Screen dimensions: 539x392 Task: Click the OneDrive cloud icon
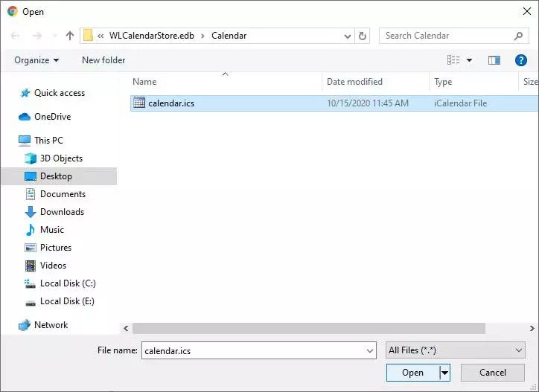pos(25,117)
